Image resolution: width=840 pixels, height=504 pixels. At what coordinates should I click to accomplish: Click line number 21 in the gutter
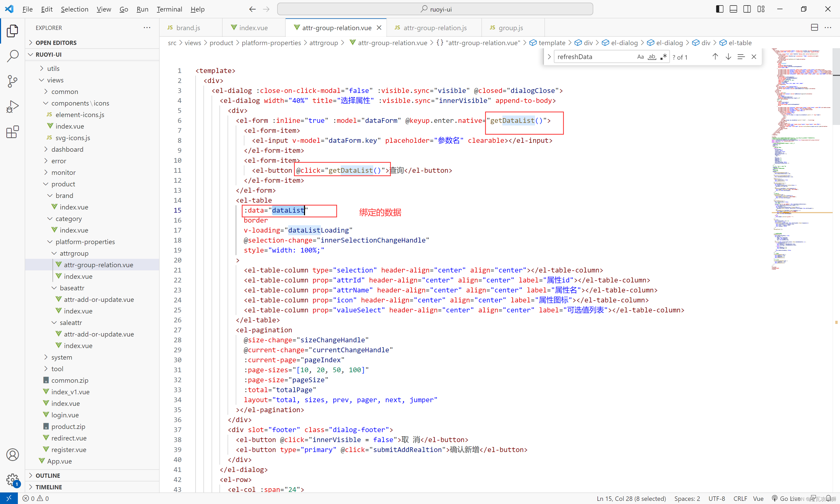177,270
